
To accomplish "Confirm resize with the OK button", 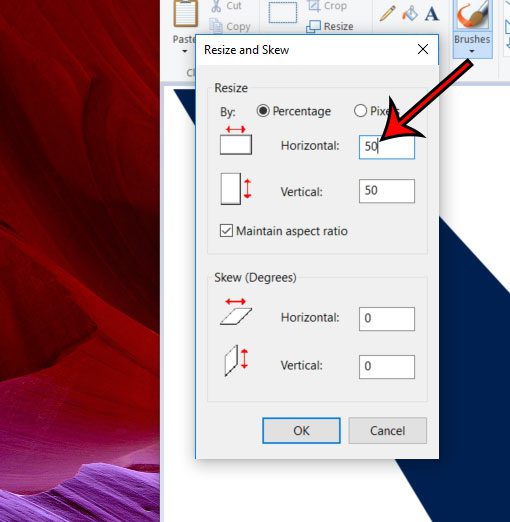I will click(301, 430).
